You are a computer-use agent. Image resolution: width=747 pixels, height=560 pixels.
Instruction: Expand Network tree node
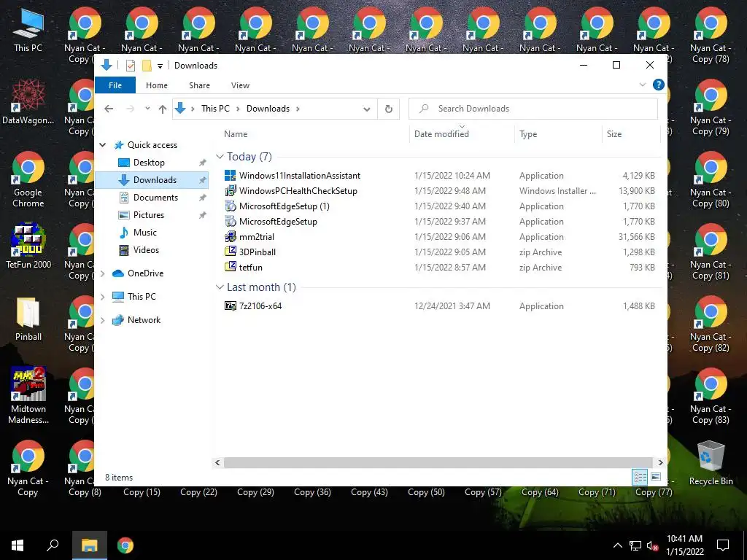pyautogui.click(x=103, y=320)
